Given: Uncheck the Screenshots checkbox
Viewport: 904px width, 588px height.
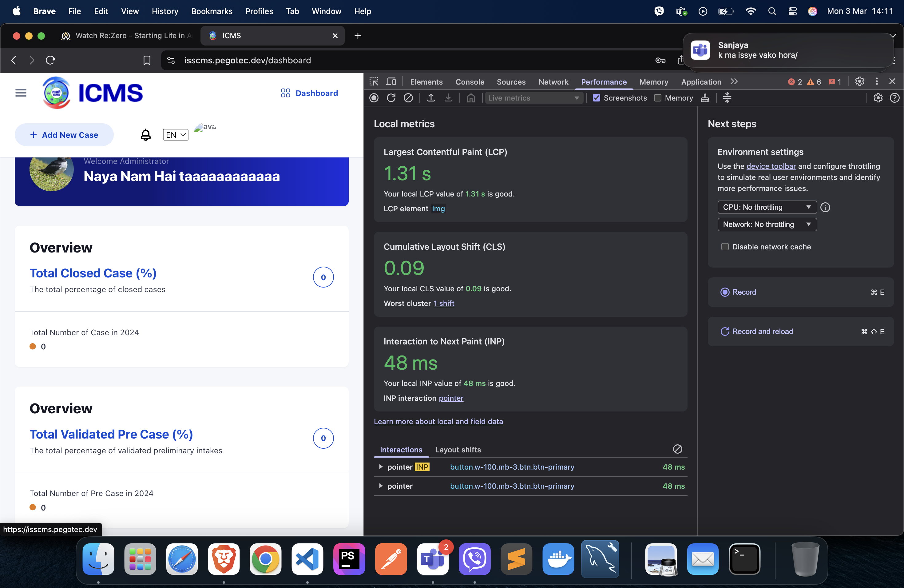Looking at the screenshot, I should (596, 98).
